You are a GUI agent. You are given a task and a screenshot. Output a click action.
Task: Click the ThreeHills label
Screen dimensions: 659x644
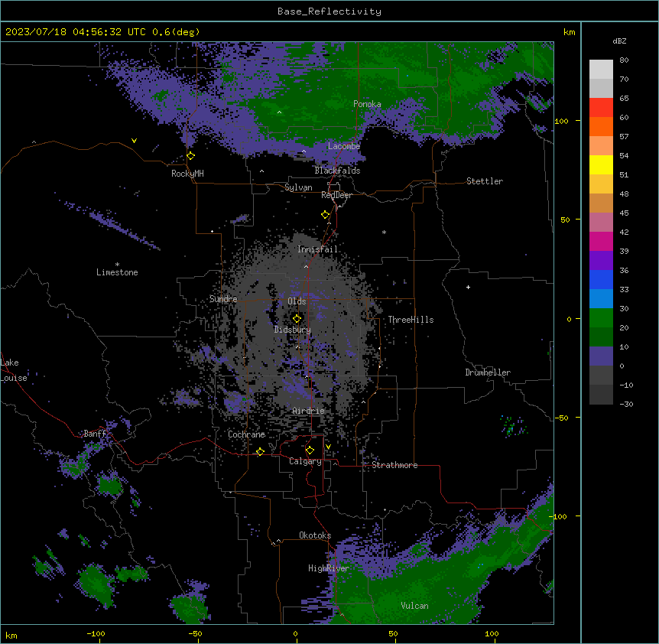(x=411, y=320)
